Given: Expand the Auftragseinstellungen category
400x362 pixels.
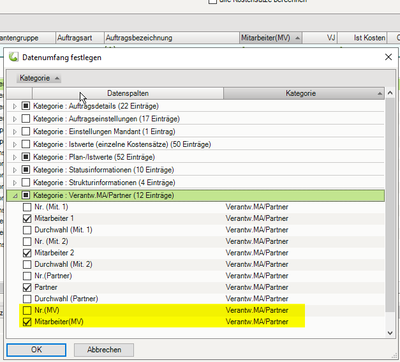Looking at the screenshot, I should [x=15, y=119].
